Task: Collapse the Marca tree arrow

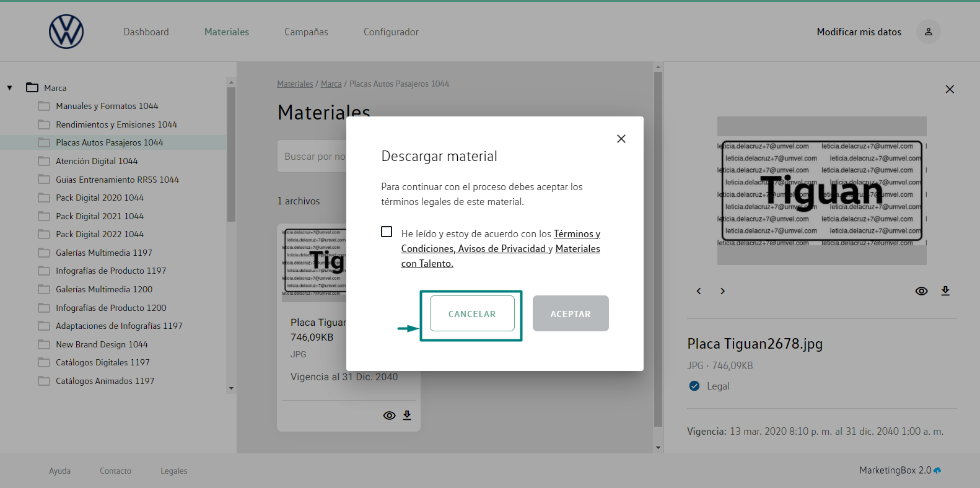Action: [9, 88]
